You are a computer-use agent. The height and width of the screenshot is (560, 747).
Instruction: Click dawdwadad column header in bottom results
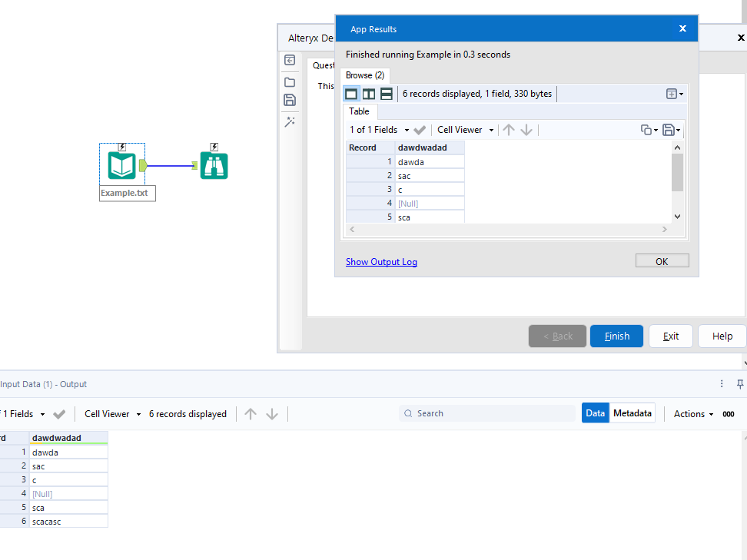pyautogui.click(x=68, y=438)
